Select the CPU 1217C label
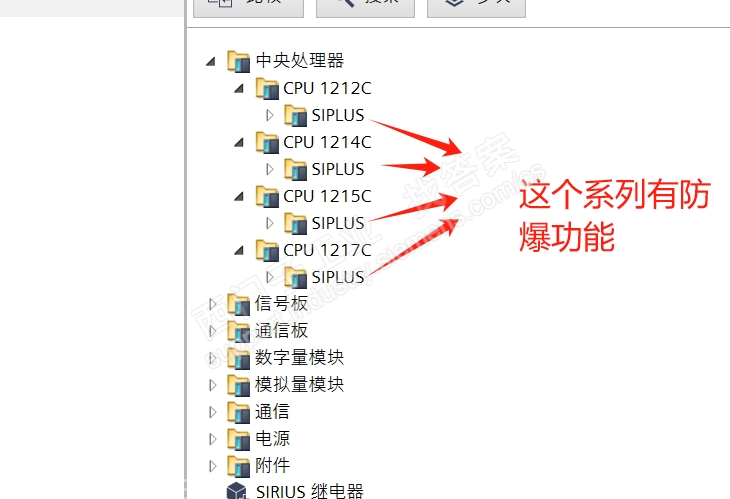Image resolution: width=730 pixels, height=499 pixels. point(327,250)
